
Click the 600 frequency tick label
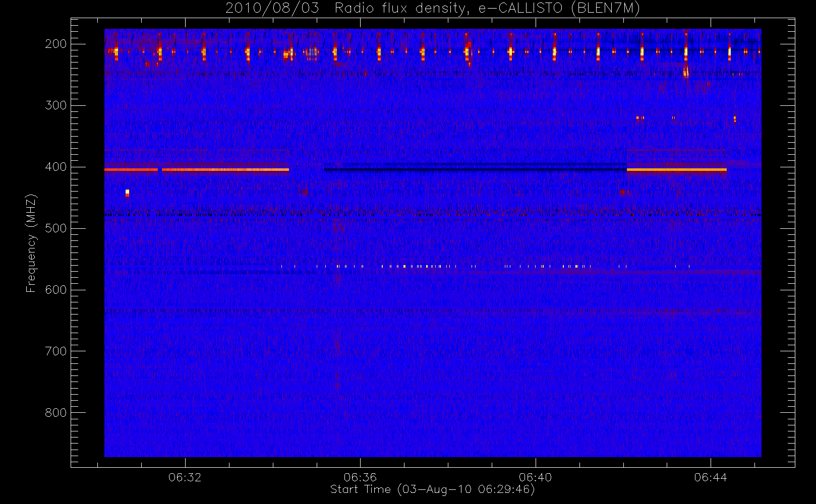56,290
